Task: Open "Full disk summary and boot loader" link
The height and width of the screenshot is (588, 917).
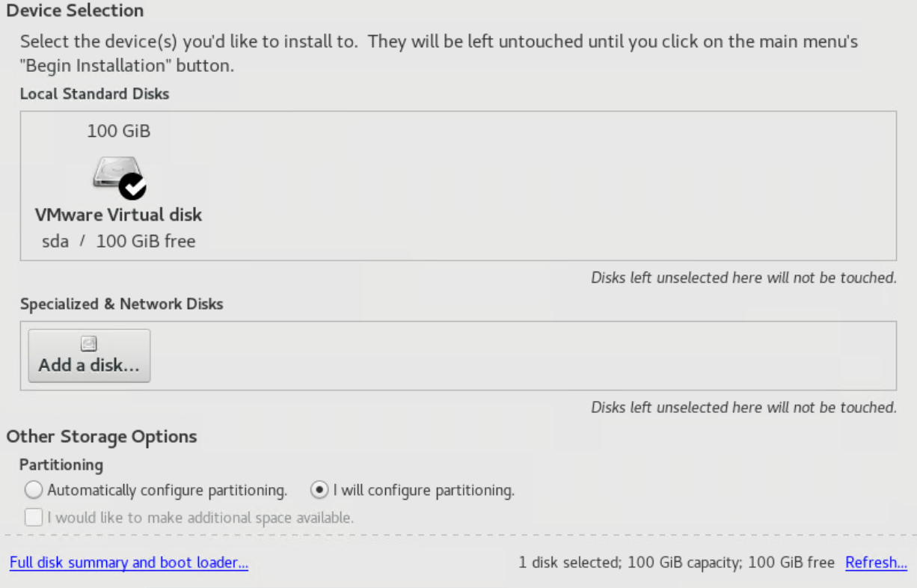Action: point(129,563)
